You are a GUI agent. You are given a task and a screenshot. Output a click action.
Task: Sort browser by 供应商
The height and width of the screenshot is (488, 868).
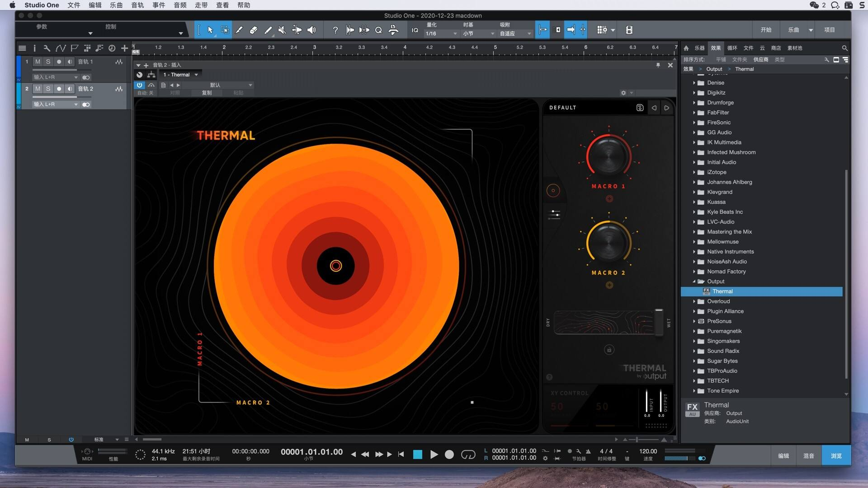[x=760, y=60]
